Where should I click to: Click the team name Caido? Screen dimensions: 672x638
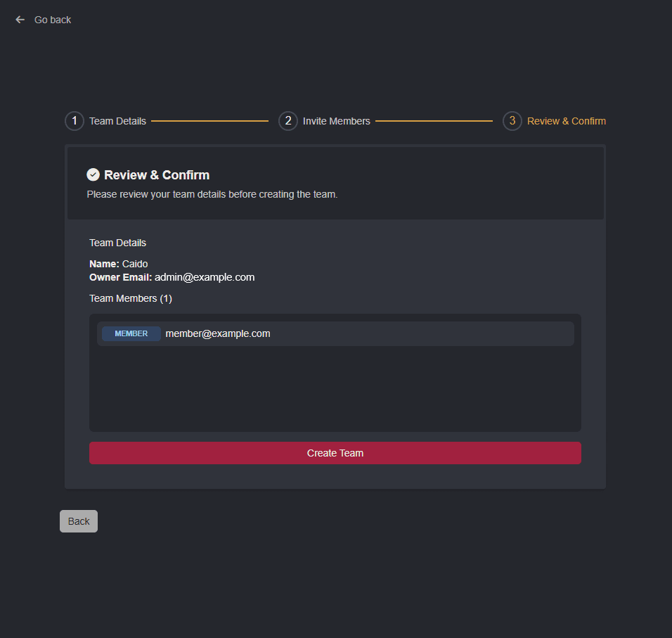(135, 264)
